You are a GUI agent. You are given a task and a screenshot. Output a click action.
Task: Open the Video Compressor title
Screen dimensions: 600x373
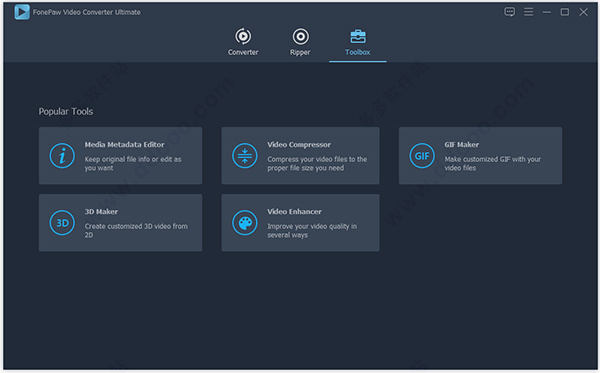click(299, 145)
